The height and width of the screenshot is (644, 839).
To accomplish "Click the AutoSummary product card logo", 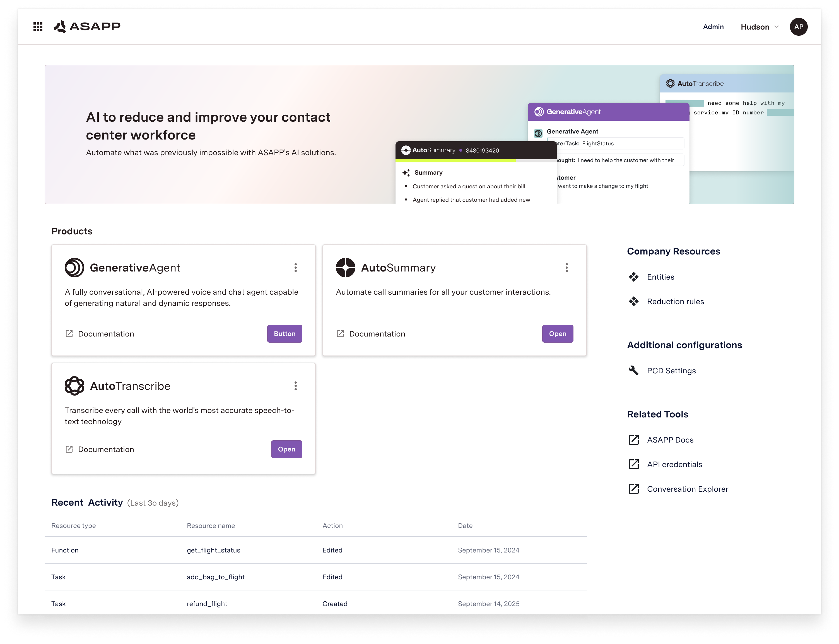I will [x=345, y=268].
